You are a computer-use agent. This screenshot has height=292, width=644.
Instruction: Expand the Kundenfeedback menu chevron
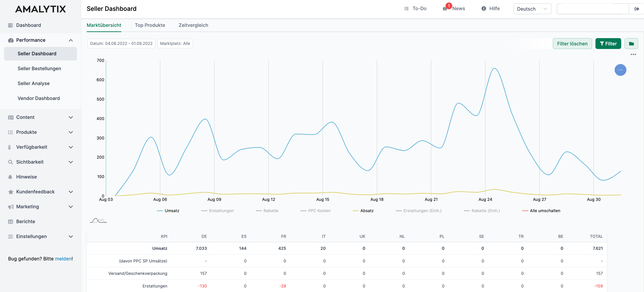[71, 192]
